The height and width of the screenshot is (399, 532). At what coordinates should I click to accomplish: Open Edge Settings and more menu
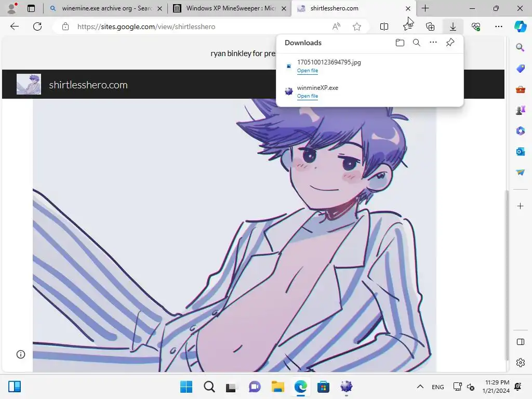(x=498, y=26)
